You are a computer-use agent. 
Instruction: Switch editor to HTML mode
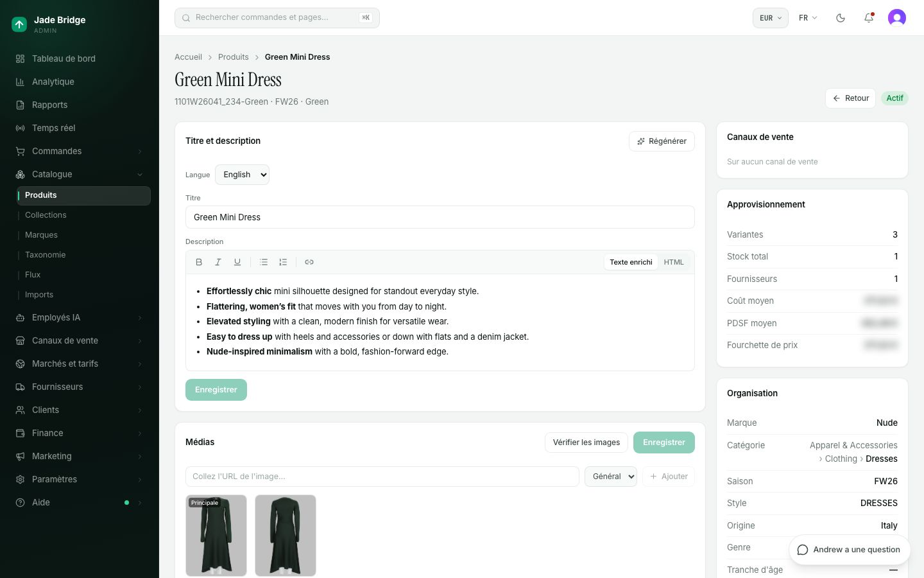tap(674, 262)
